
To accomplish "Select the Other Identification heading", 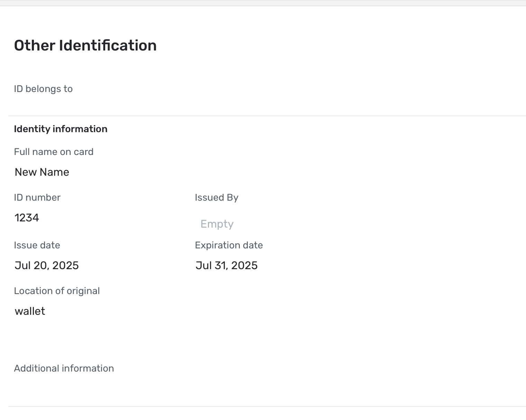I will (85, 45).
